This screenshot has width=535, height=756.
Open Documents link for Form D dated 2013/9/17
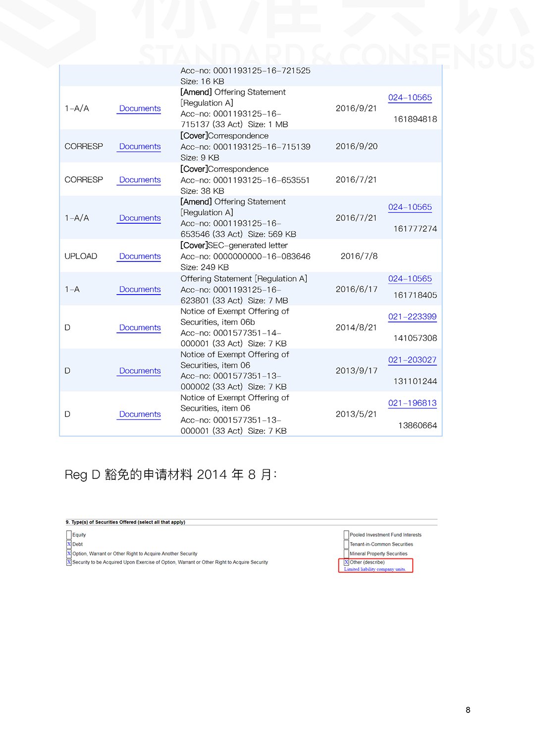point(140,371)
